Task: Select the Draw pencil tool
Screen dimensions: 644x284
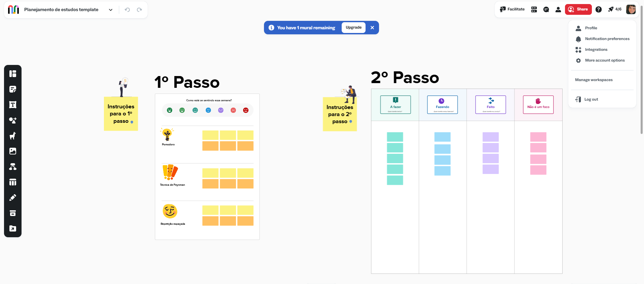Action: (13, 198)
